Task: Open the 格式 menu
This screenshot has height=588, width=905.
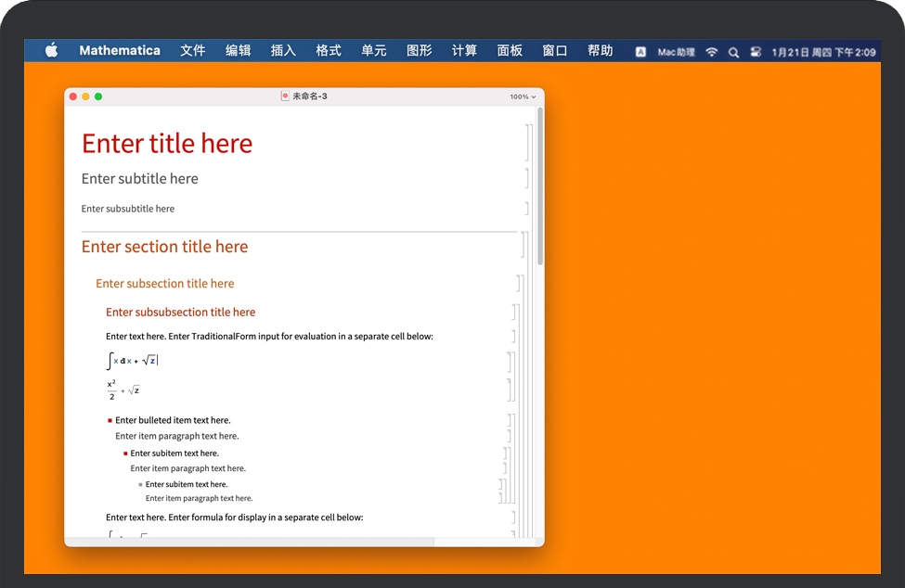Action: 329,51
